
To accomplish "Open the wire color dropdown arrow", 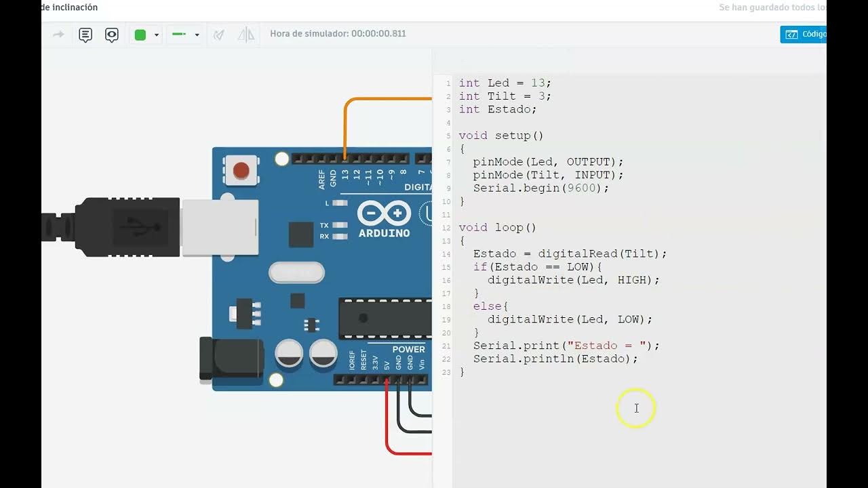I will (x=157, y=35).
